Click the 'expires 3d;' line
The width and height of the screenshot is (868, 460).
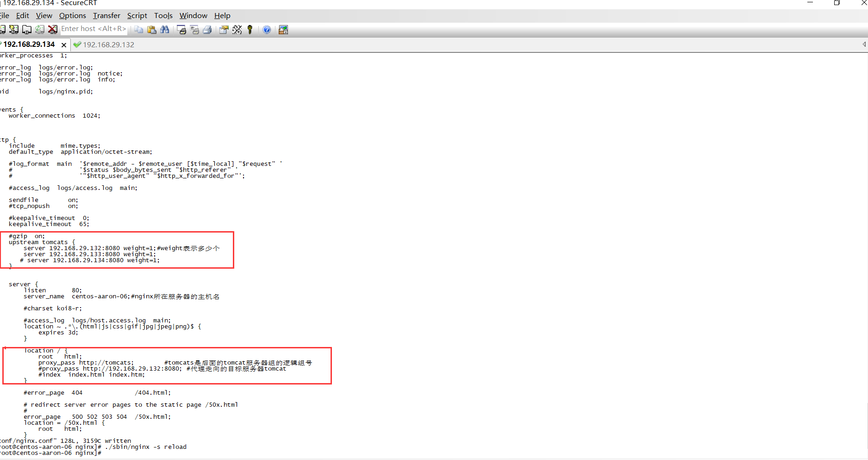[x=58, y=333]
